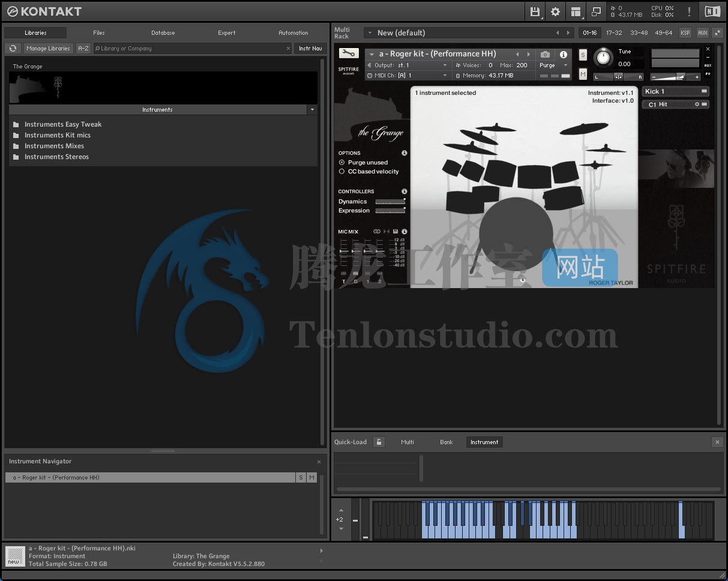
Task: Click the gear icon on C1 Hit
Action: click(697, 104)
